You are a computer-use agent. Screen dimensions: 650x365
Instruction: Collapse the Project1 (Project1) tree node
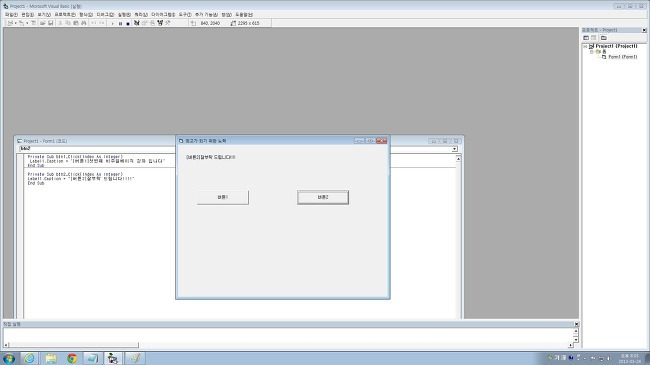click(585, 46)
